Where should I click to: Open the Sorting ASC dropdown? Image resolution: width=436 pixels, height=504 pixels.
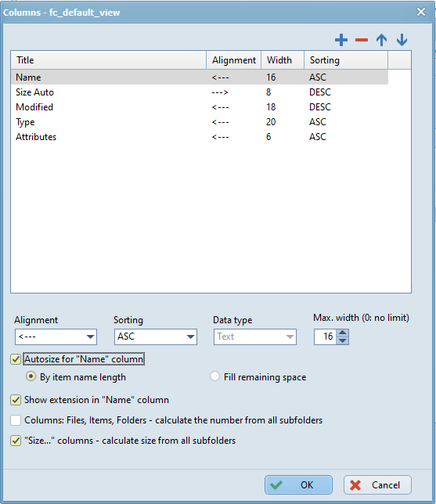pyautogui.click(x=156, y=337)
